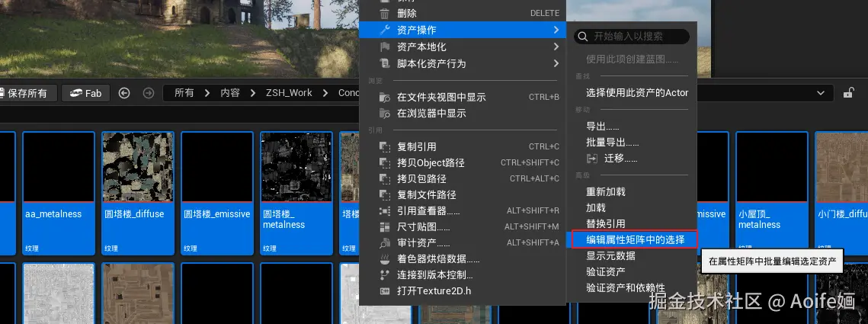This screenshot has height=324, width=868.
Task: Click the reference viewer icon beside 引用查看器
Action: (384, 212)
